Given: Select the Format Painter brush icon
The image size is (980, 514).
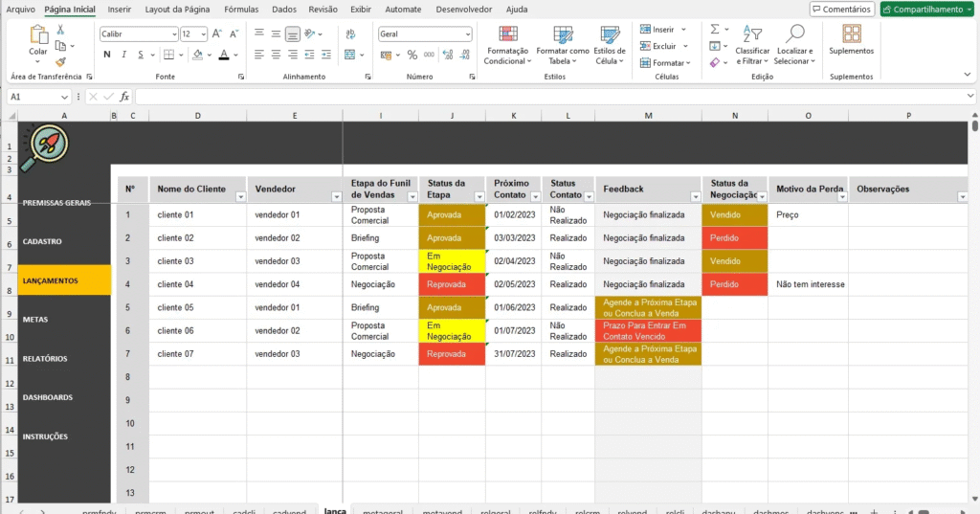Looking at the screenshot, I should pyautogui.click(x=60, y=60).
